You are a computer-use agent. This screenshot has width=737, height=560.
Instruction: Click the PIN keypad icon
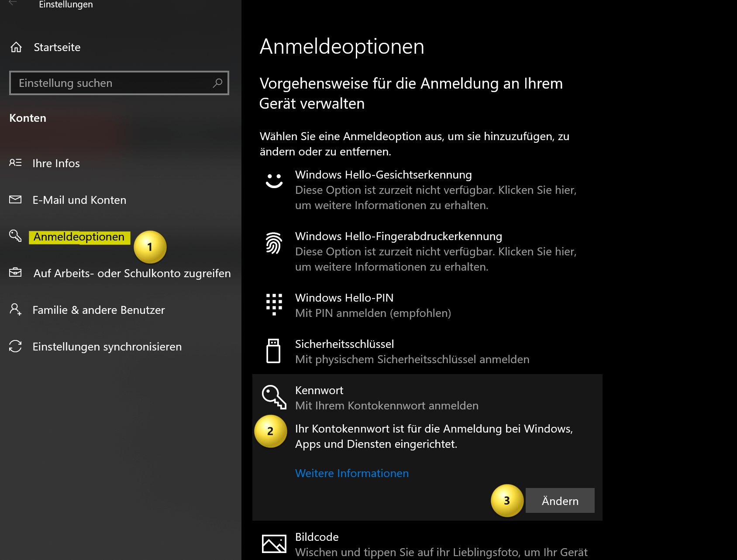pyautogui.click(x=274, y=304)
